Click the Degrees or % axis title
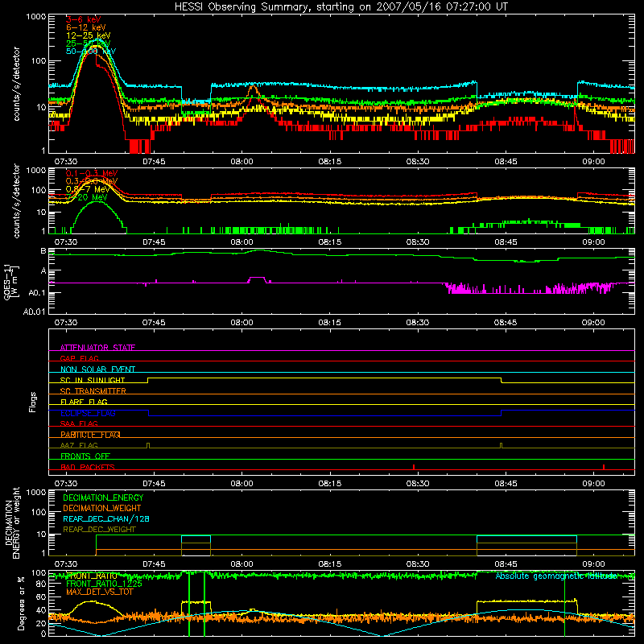644x644 pixels. [21, 603]
